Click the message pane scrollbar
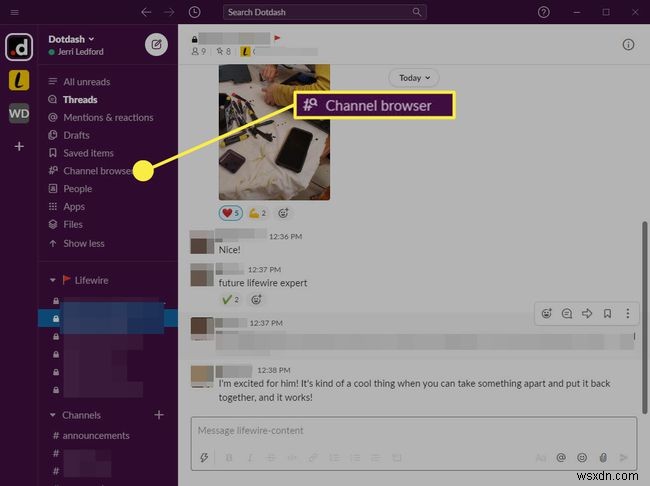Screen dimensions: 650x486 (645, 318)
